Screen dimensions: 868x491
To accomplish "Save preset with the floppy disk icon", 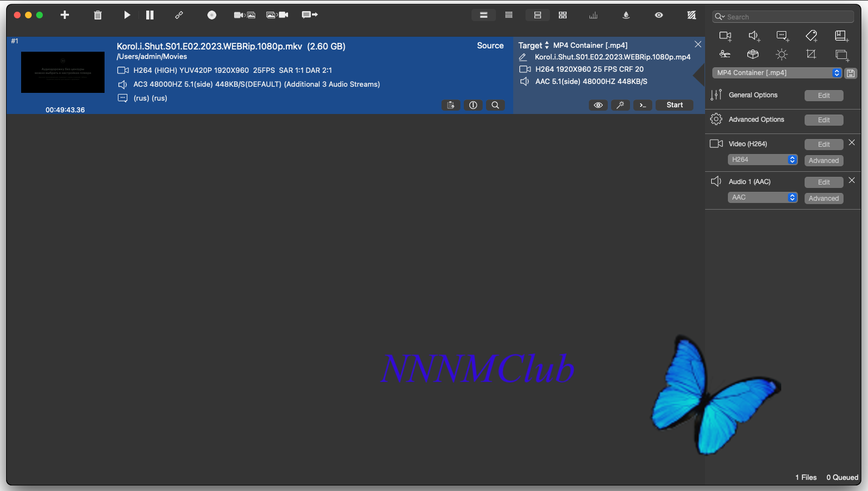I will [x=851, y=73].
